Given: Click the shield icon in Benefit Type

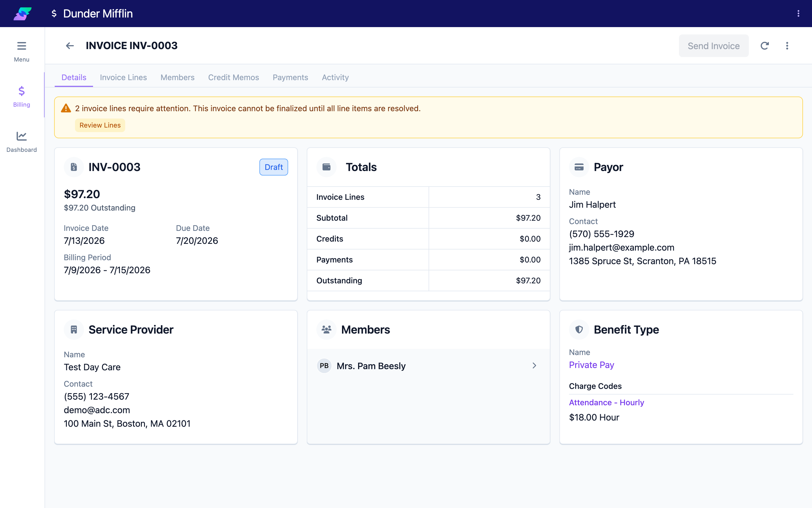Looking at the screenshot, I should point(579,330).
